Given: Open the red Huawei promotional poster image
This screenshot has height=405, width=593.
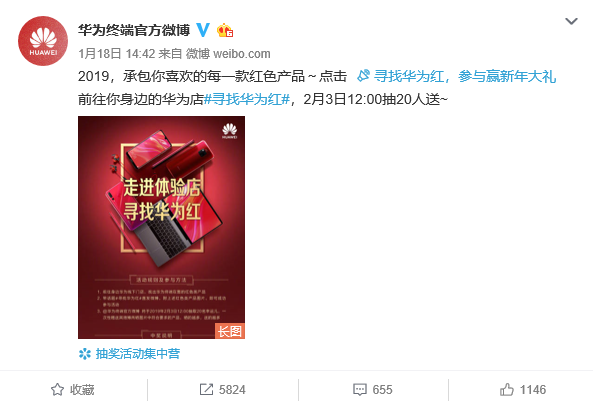Looking at the screenshot, I should click(x=161, y=227).
